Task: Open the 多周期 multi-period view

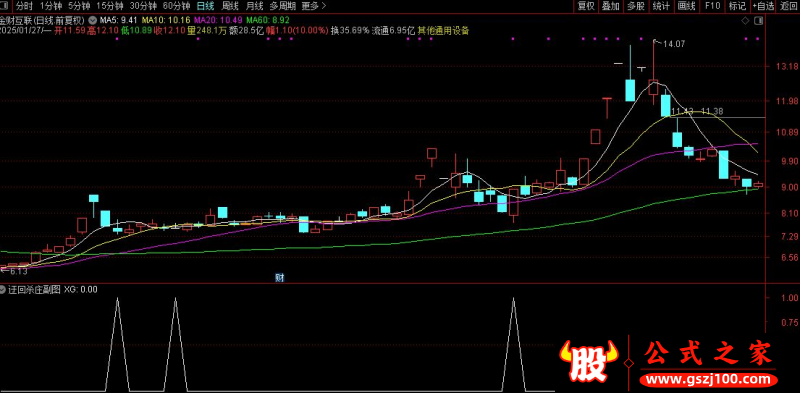Action: coord(282,6)
